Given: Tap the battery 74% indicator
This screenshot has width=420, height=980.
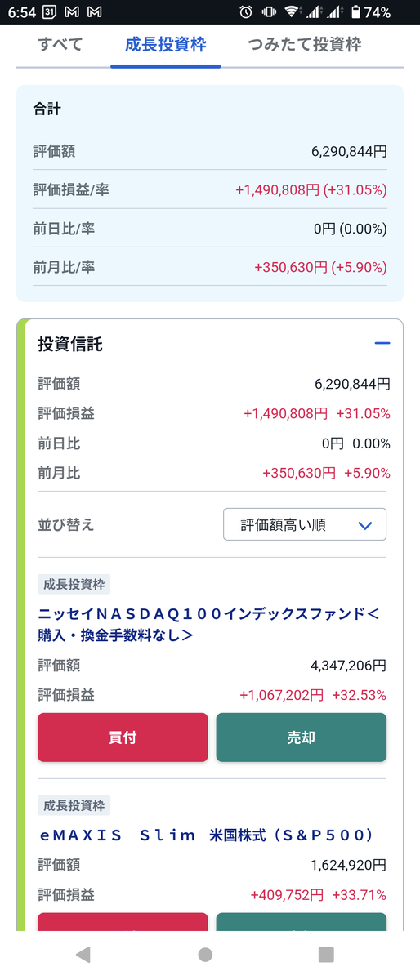Looking at the screenshot, I should coord(369,12).
